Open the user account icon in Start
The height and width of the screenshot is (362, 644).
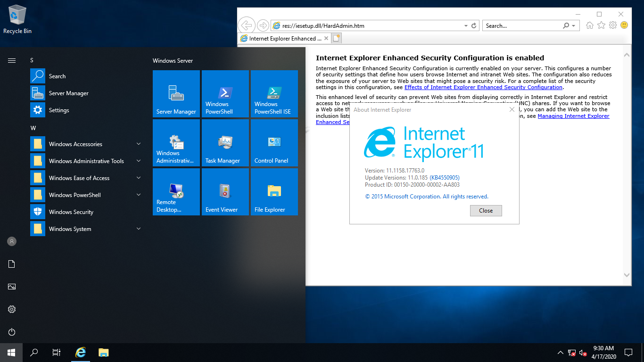12,241
